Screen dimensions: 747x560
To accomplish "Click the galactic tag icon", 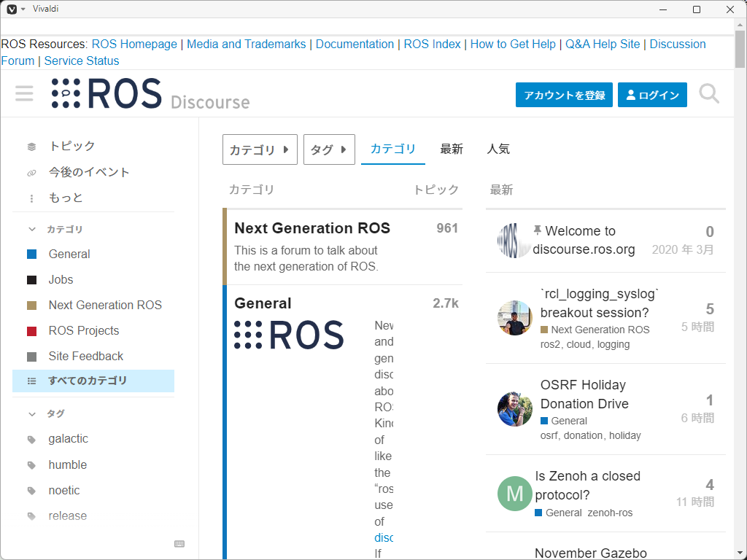I will coord(31,440).
